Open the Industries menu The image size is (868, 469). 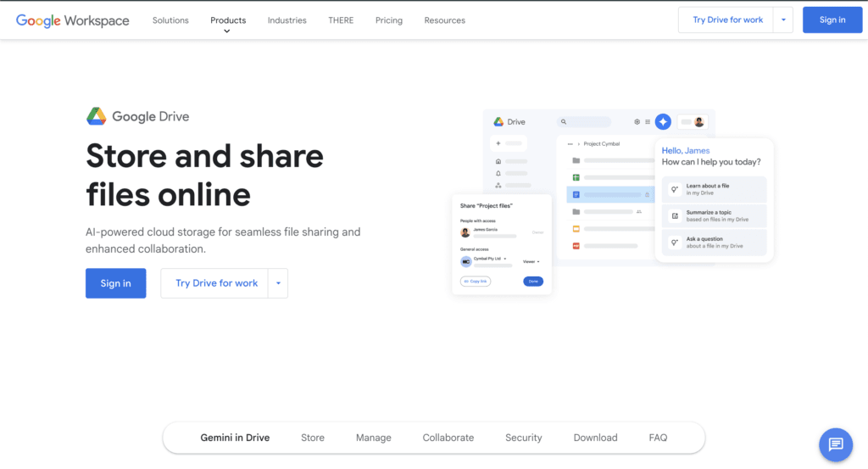(x=287, y=20)
